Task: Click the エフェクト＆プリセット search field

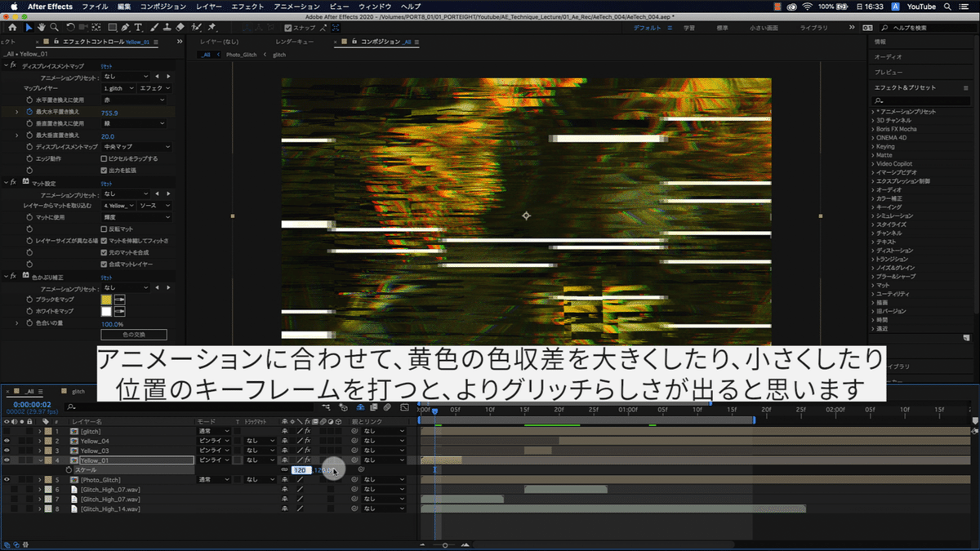Action: point(923,100)
